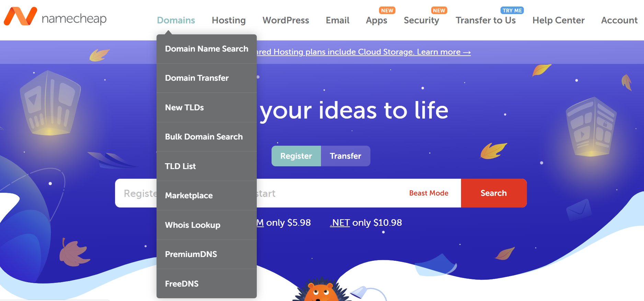Image resolution: width=644 pixels, height=301 pixels.
Task: Open the Security menu
Action: point(421,20)
